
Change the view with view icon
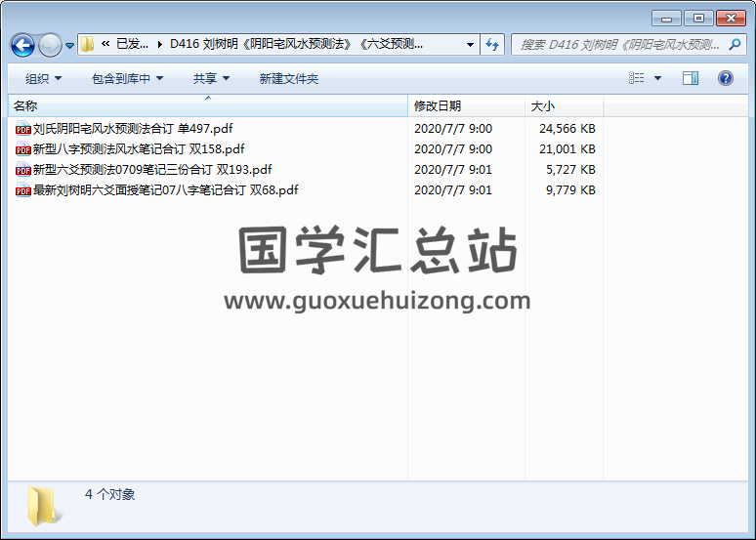(x=637, y=78)
